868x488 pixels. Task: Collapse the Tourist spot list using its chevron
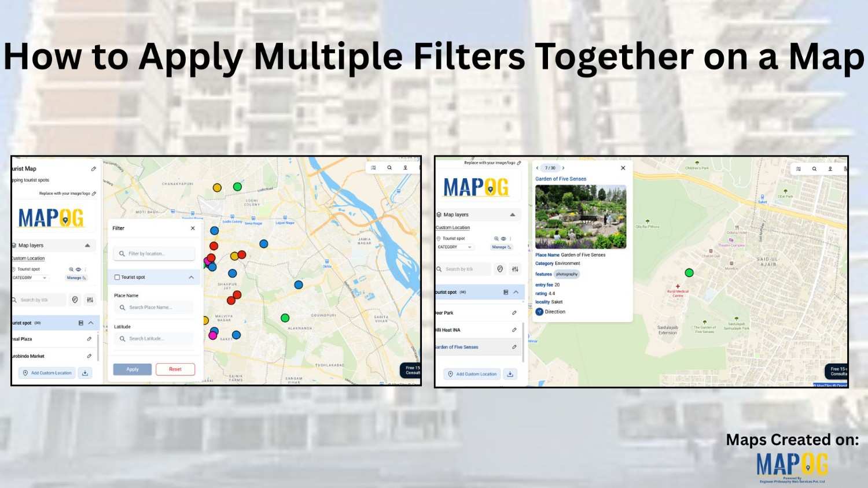click(x=90, y=323)
